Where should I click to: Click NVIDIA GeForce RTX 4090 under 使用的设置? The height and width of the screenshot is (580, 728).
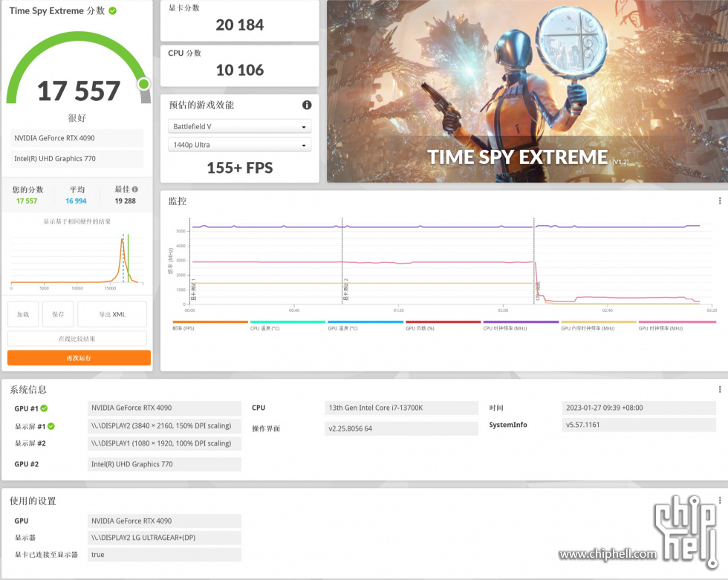pyautogui.click(x=164, y=521)
